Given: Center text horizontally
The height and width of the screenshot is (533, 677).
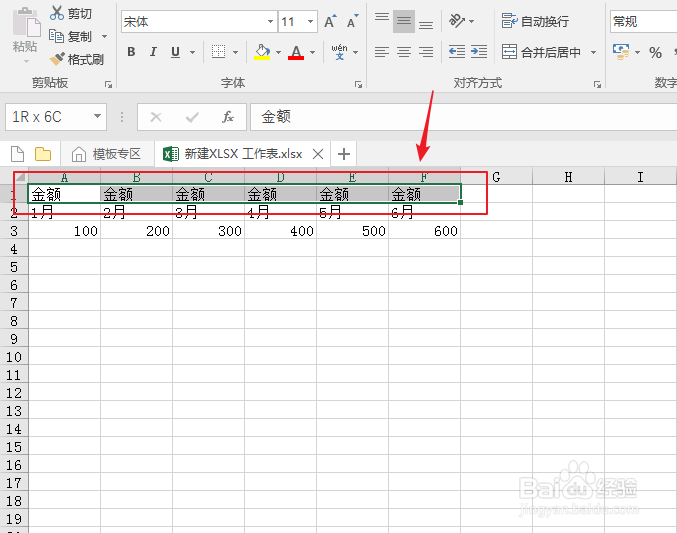Looking at the screenshot, I should [x=404, y=52].
